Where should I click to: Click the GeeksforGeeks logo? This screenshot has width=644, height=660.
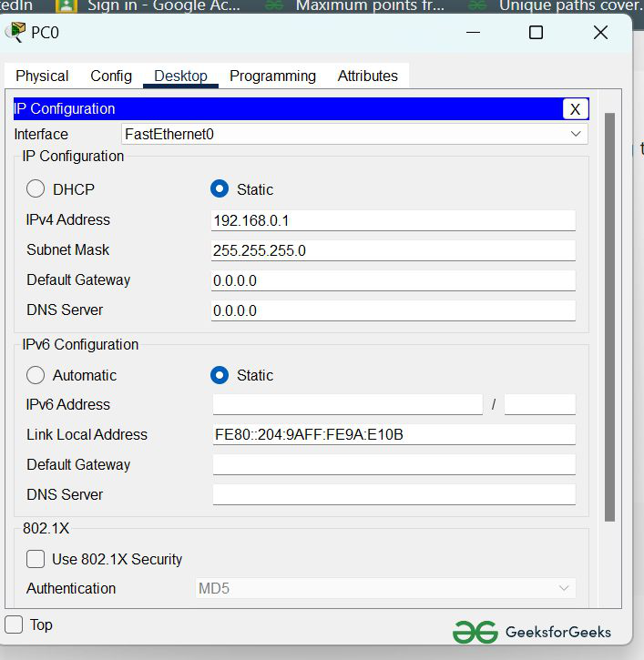pyautogui.click(x=532, y=632)
